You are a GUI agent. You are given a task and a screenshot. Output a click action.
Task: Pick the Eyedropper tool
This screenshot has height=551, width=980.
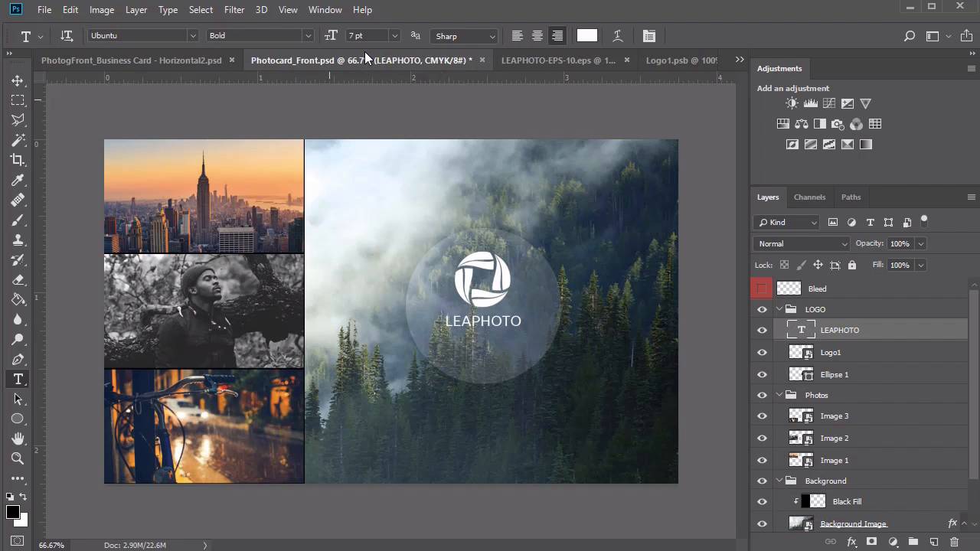pos(18,181)
